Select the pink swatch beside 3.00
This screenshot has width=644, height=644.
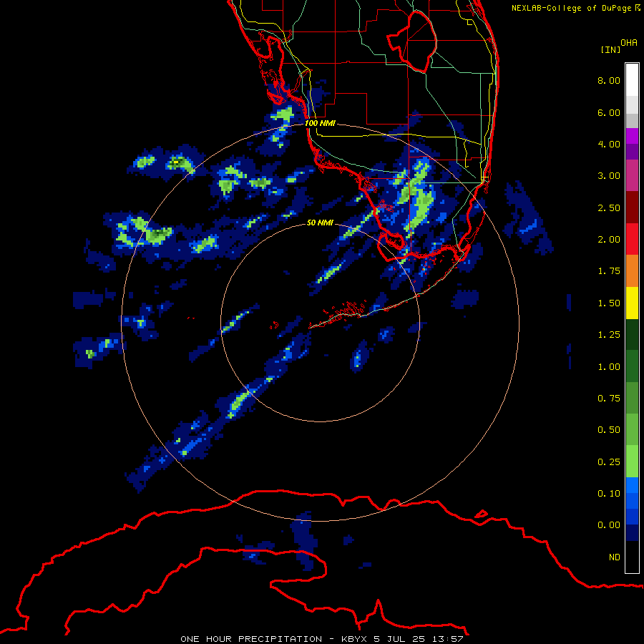click(632, 175)
